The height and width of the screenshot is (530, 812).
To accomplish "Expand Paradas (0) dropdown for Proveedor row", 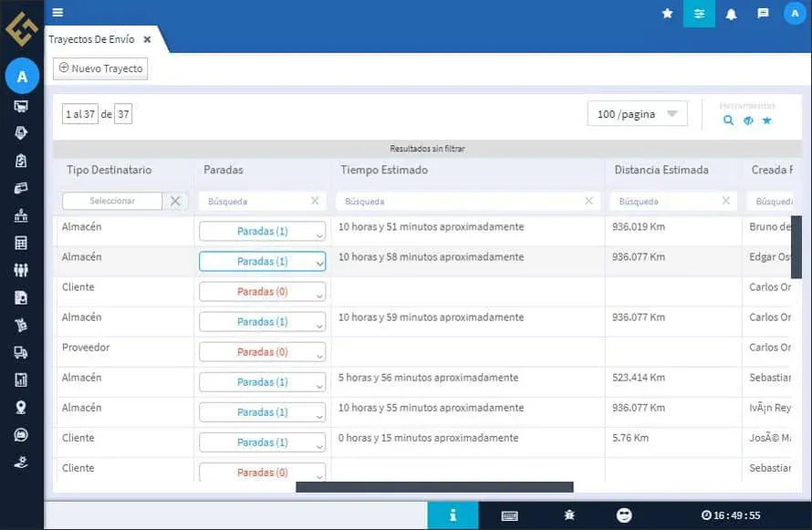I will (262, 352).
